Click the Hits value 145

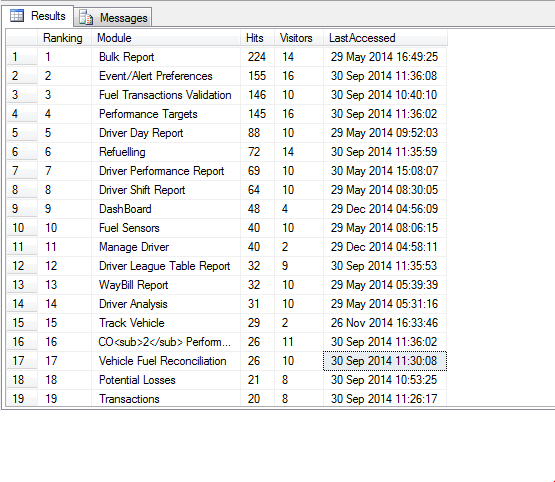click(257, 114)
